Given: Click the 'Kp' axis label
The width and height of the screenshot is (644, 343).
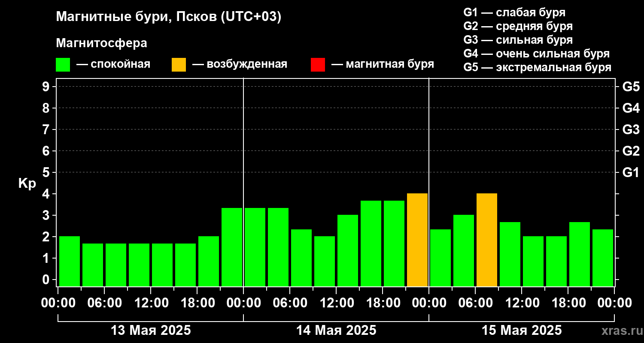Looking at the screenshot, I should click(27, 184).
